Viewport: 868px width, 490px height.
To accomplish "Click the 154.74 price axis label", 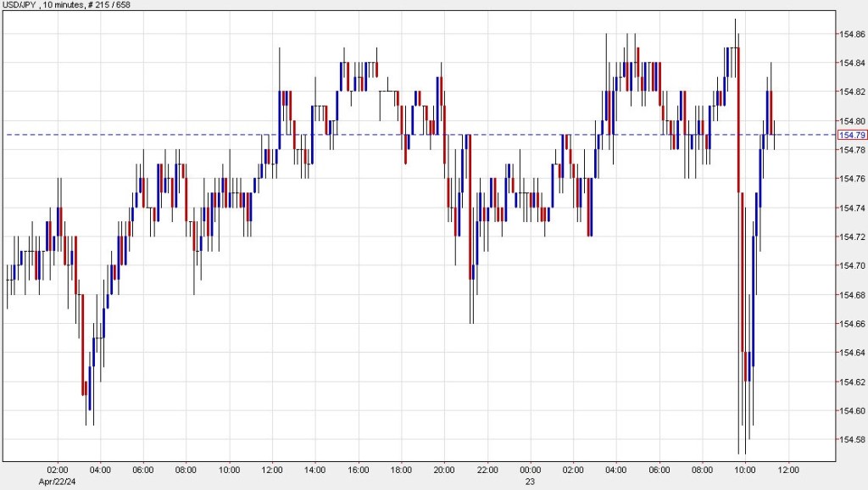I will (x=851, y=208).
